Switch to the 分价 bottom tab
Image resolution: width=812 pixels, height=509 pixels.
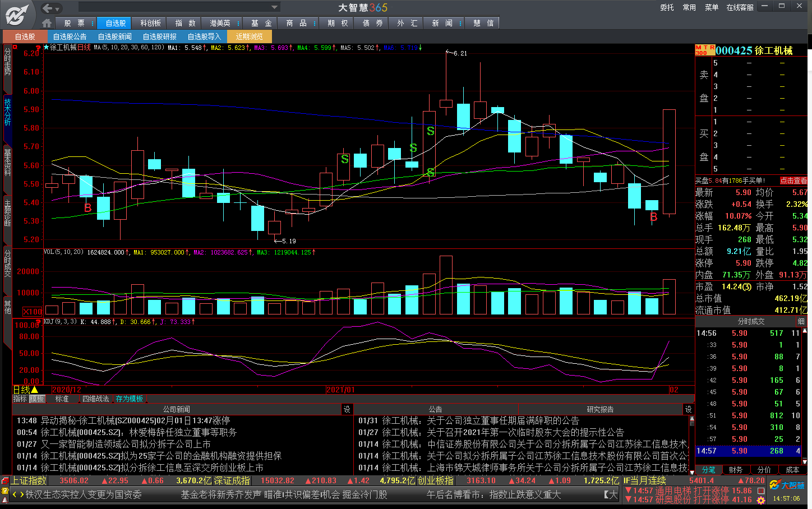764,470
